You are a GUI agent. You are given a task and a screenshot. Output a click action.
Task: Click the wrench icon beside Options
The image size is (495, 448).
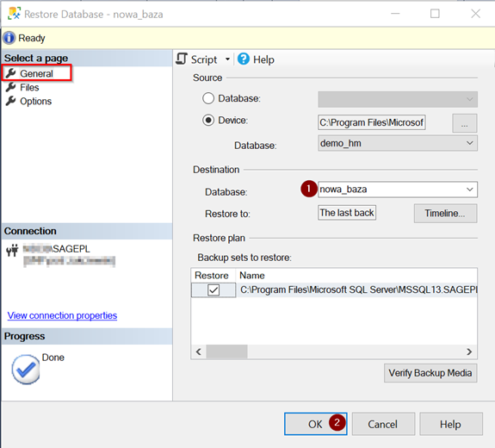tap(10, 101)
